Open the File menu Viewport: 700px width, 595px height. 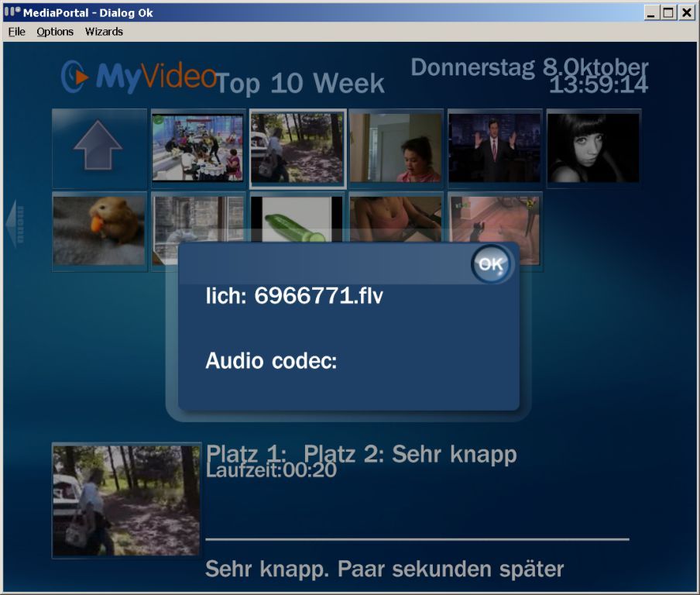16,32
